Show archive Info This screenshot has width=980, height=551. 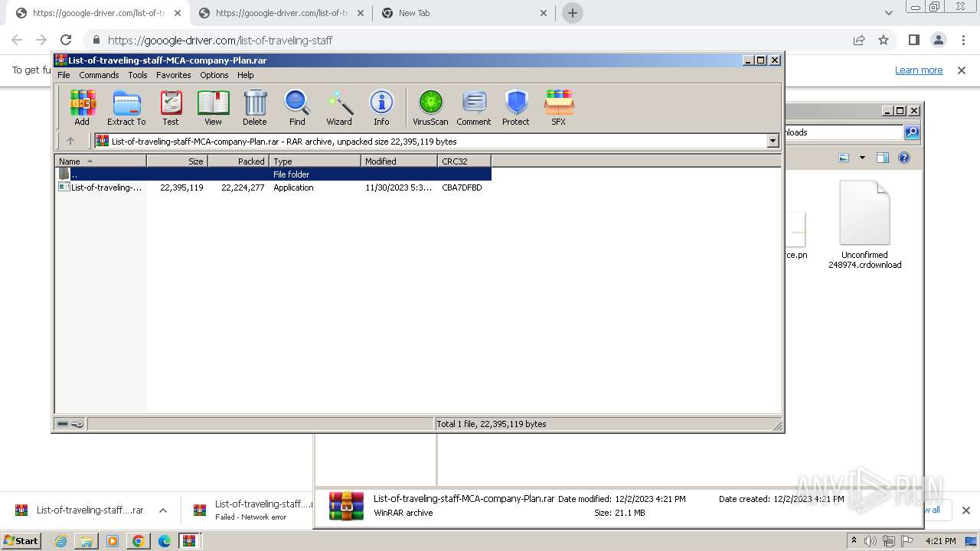(381, 107)
